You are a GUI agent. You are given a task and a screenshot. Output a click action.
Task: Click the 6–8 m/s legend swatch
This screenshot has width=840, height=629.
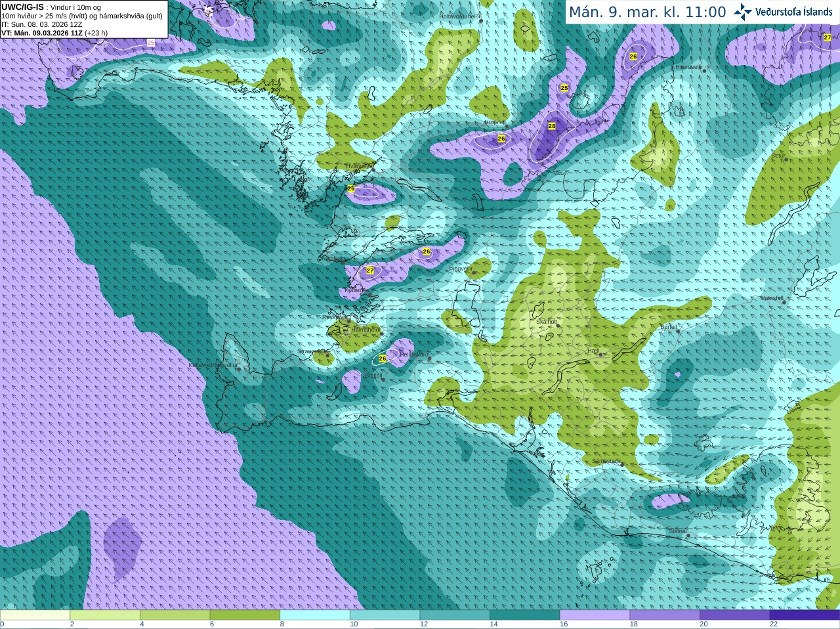click(245, 615)
